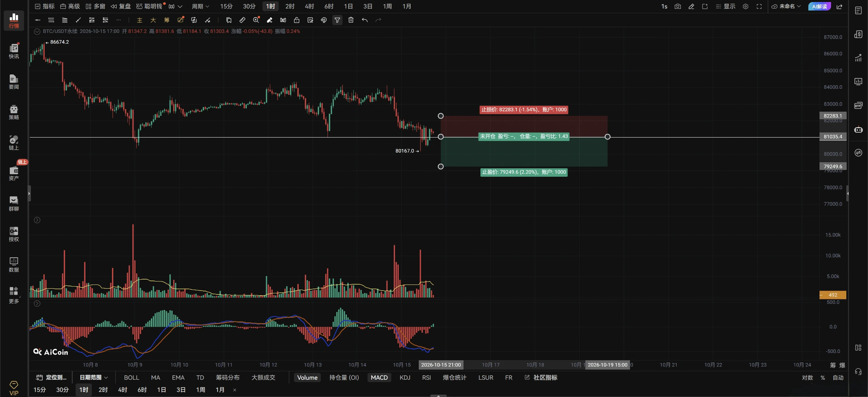
Task: Select the ruler measure tool
Action: pyautogui.click(x=242, y=20)
